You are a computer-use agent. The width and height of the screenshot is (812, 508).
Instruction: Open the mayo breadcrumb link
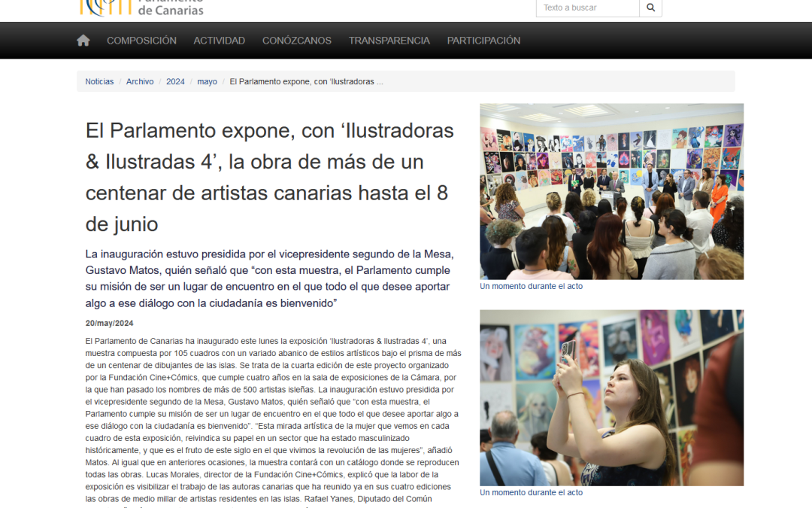click(x=208, y=81)
